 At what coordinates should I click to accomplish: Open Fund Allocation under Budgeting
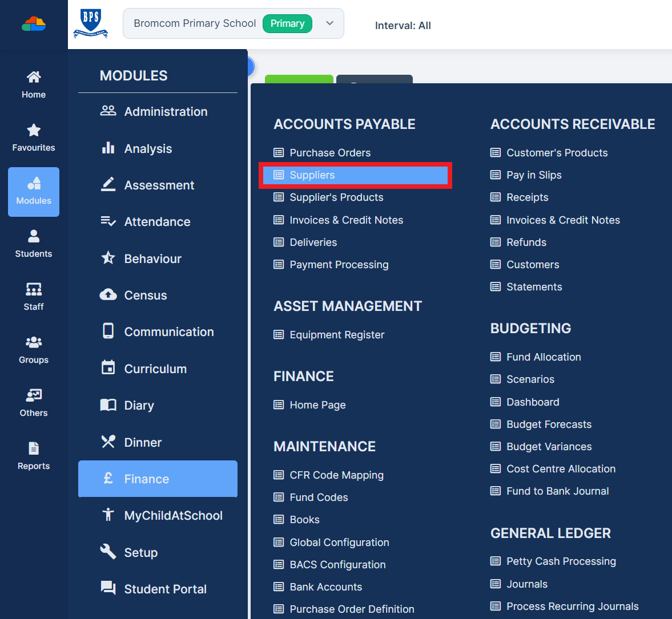point(543,357)
